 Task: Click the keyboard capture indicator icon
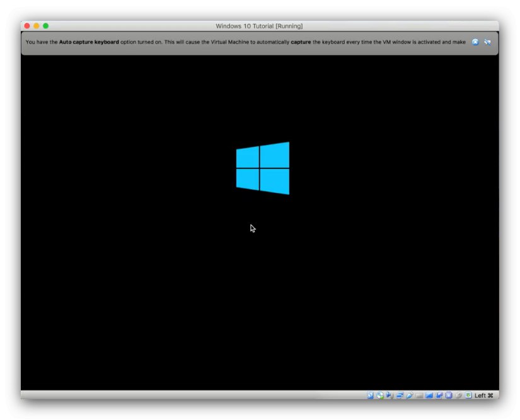coord(468,395)
